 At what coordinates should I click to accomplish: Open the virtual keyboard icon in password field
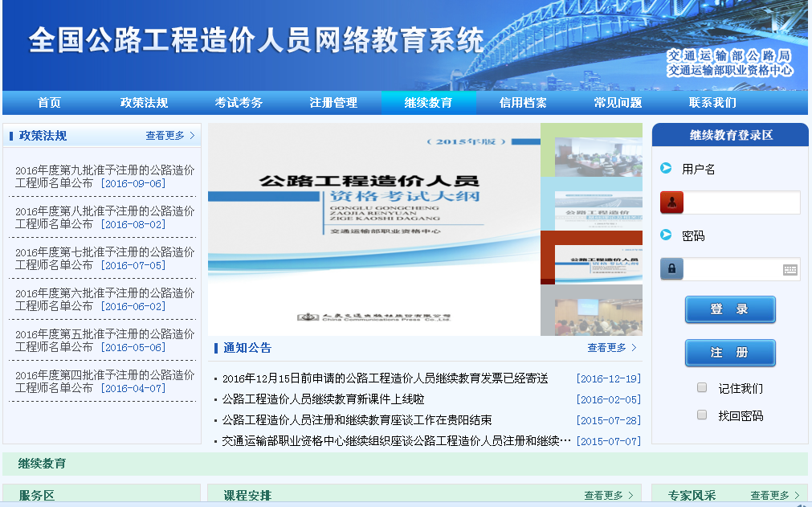pos(790,270)
